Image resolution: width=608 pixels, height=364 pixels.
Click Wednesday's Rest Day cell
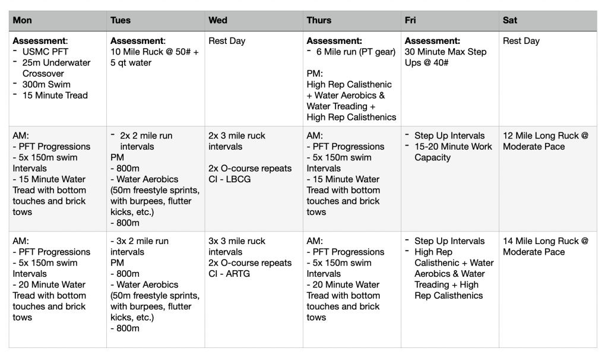point(227,42)
